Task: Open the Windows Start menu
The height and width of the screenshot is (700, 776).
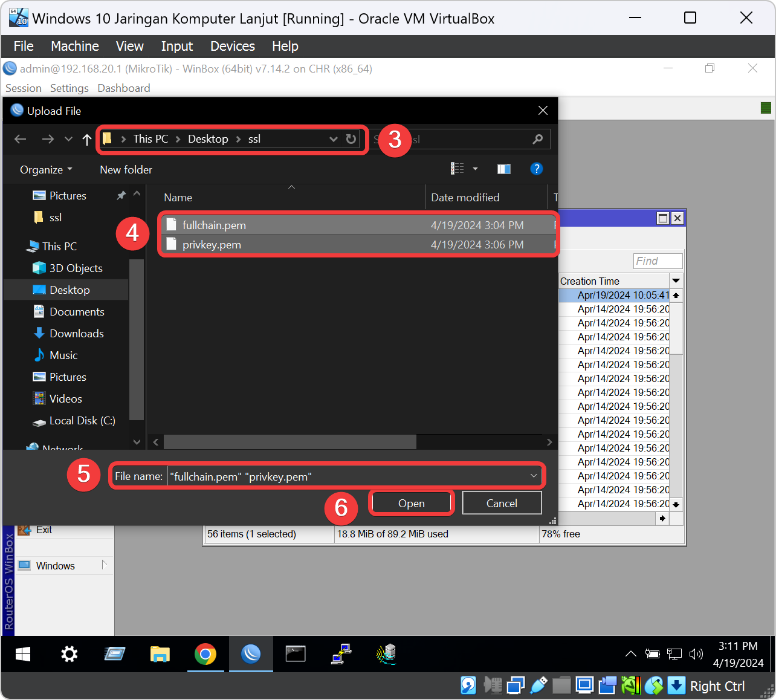Action: point(23,654)
